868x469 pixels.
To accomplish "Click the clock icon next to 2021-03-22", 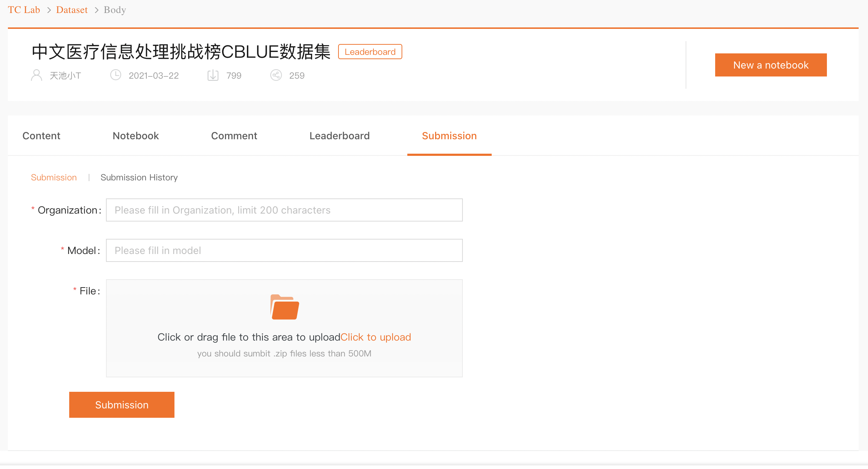I will [x=115, y=75].
